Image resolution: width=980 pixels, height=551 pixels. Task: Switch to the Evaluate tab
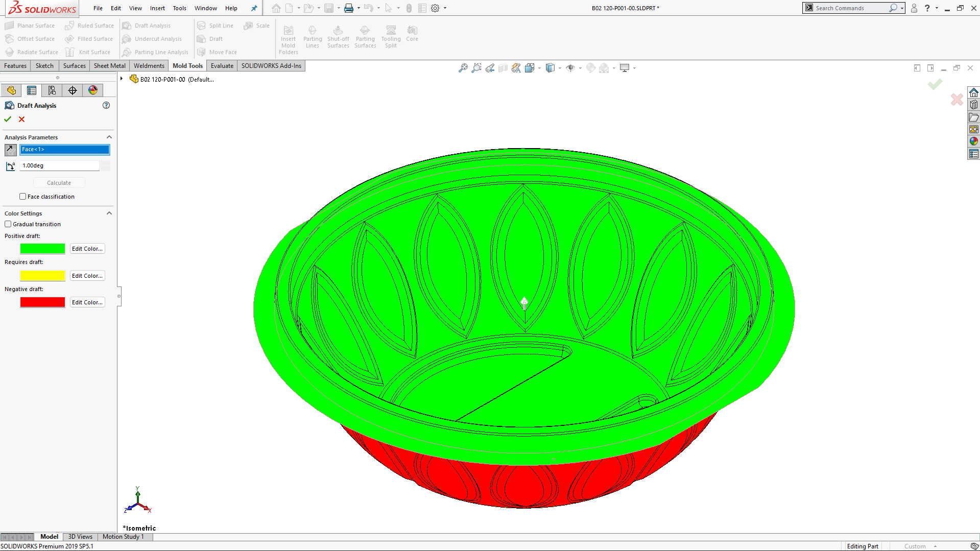tap(222, 66)
